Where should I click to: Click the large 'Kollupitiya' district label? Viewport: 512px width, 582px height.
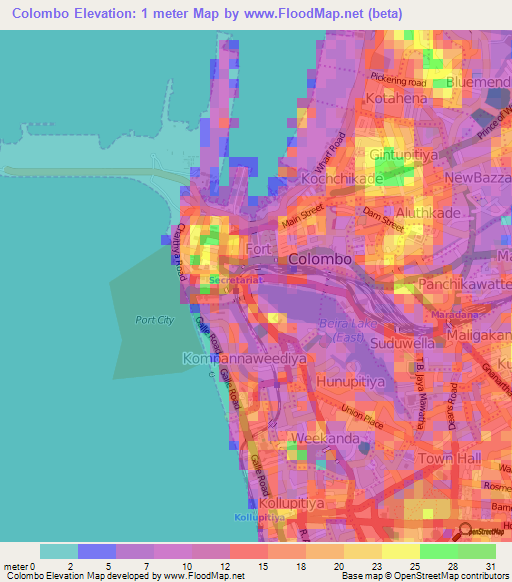[x=291, y=503]
